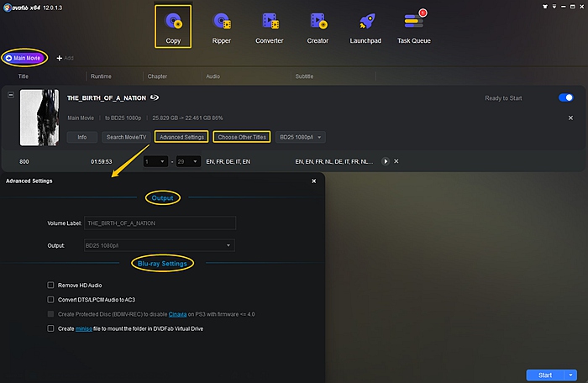Click Advanced Settings button
The width and height of the screenshot is (588, 383).
tap(181, 137)
